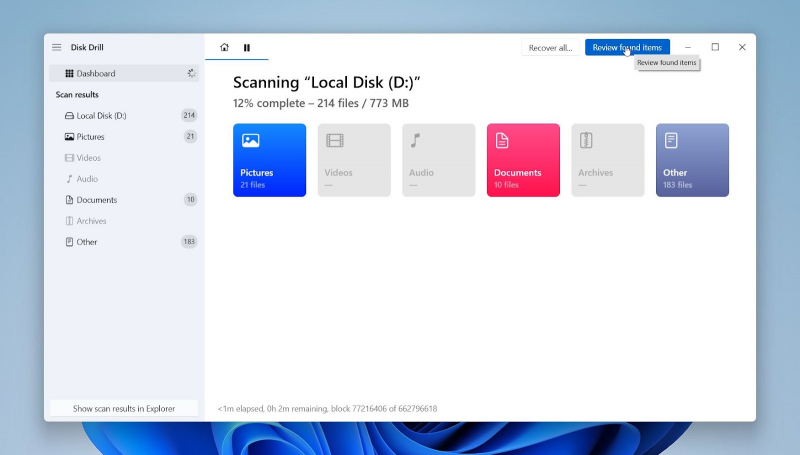Select Audio in the sidebar
The height and width of the screenshot is (455, 800).
click(124, 179)
